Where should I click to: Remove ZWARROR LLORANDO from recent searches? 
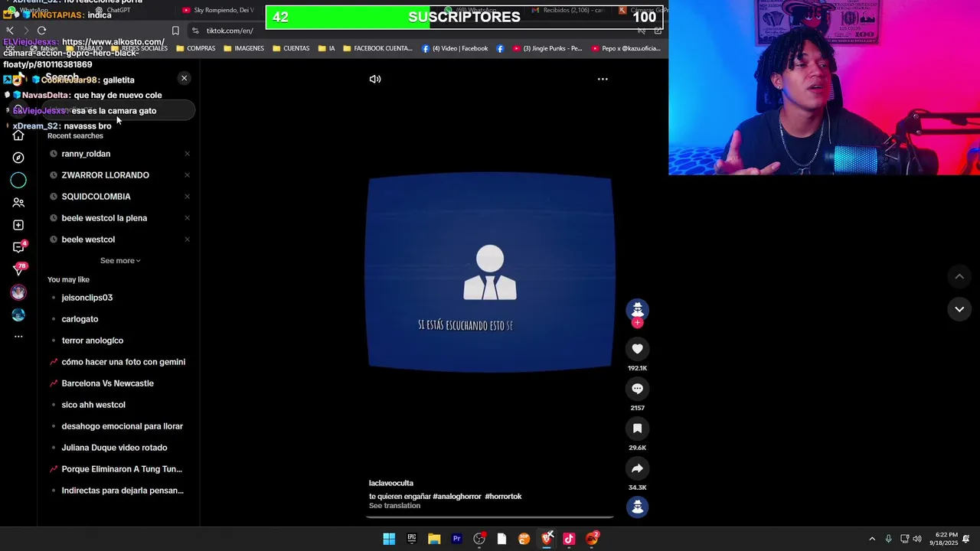coord(187,175)
